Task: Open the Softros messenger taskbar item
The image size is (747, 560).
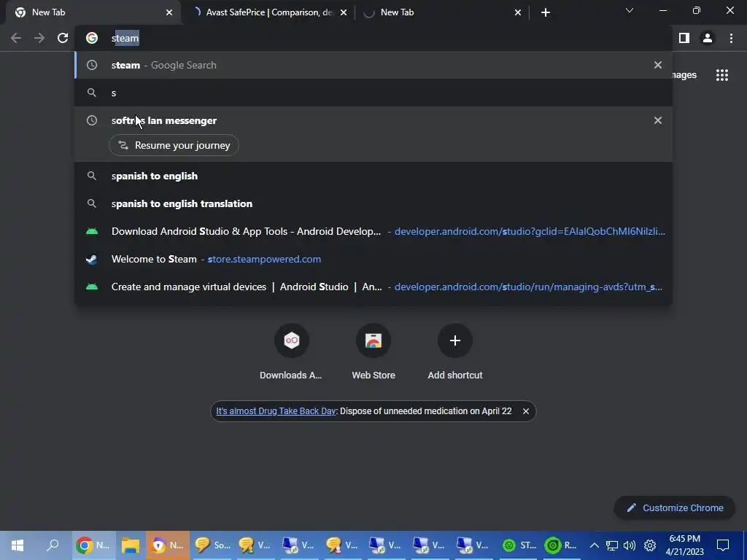Action: 212,545
